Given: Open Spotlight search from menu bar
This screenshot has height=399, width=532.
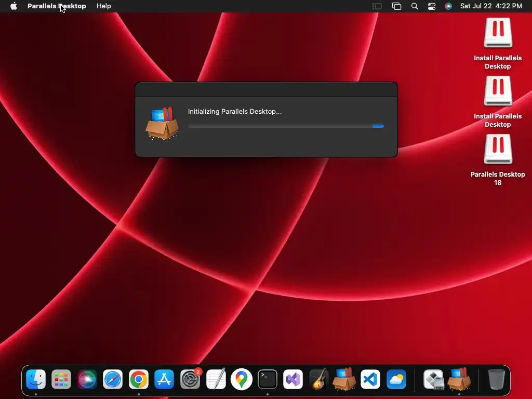Looking at the screenshot, I should 414,6.
